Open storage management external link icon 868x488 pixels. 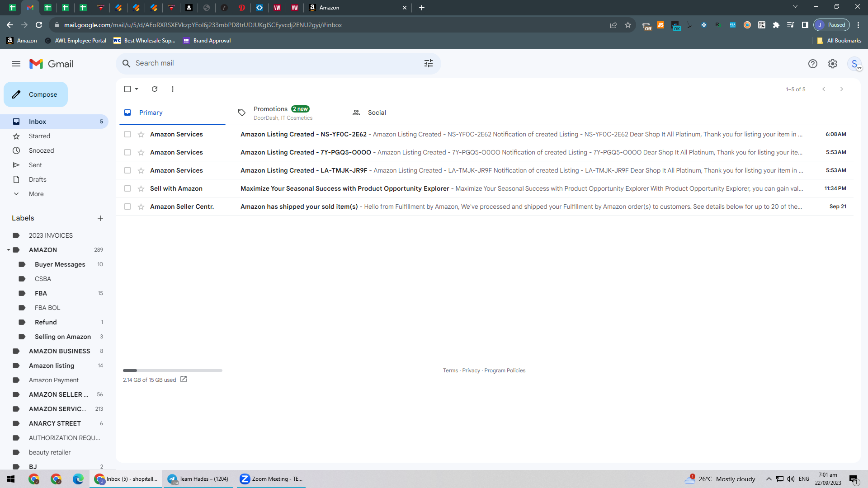click(184, 380)
